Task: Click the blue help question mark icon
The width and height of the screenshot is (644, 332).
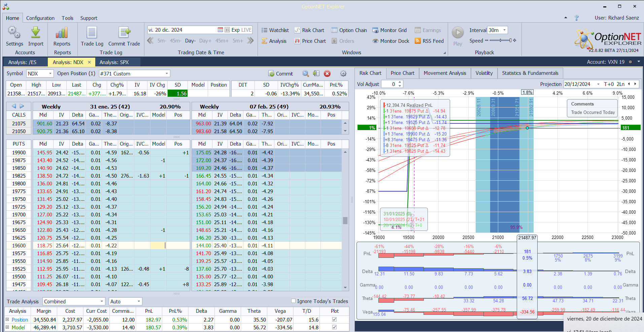Action: [x=576, y=18]
